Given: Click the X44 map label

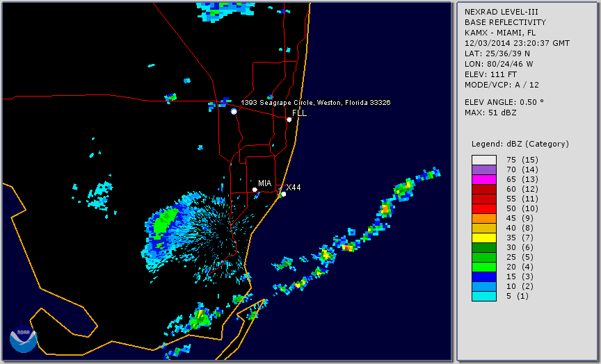Looking at the screenshot, I should pyautogui.click(x=294, y=187).
